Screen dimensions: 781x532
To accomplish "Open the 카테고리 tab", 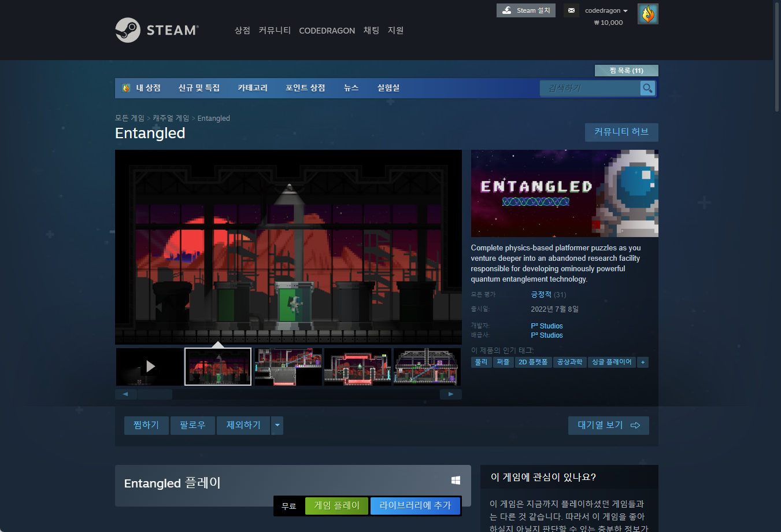I will 253,88.
